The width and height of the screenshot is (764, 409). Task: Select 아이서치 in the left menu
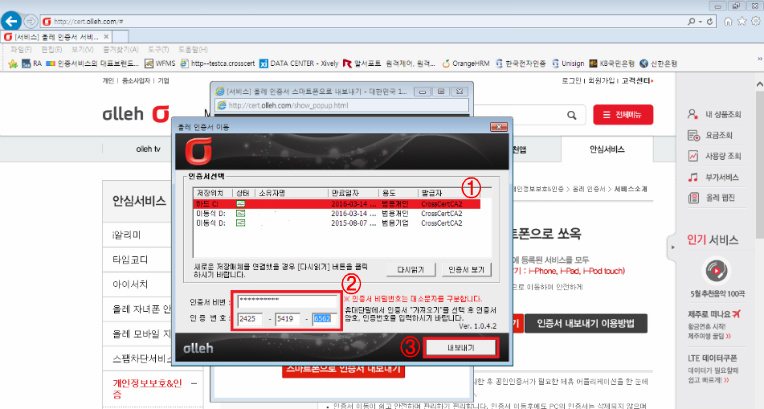click(x=130, y=284)
